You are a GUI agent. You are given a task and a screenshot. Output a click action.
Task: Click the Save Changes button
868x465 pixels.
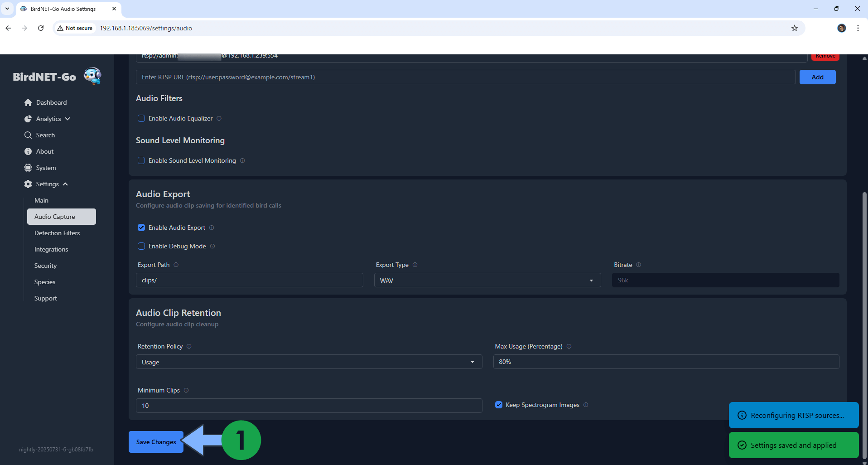(x=156, y=442)
